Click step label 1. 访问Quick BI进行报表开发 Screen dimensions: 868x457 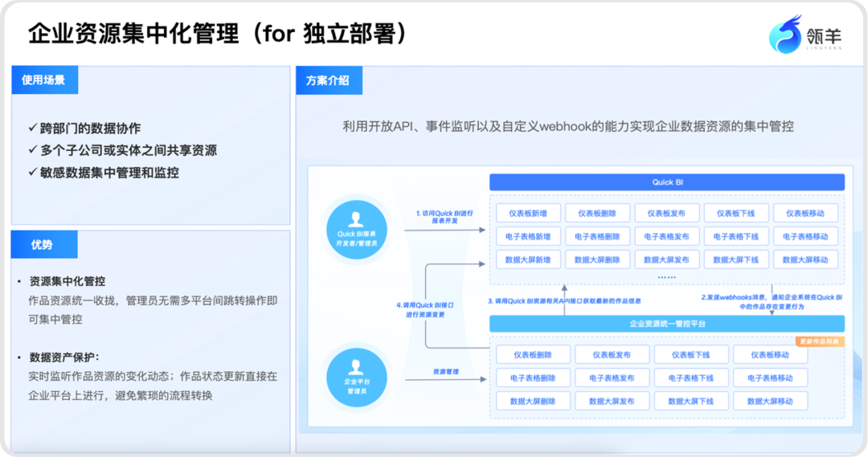tap(444, 216)
